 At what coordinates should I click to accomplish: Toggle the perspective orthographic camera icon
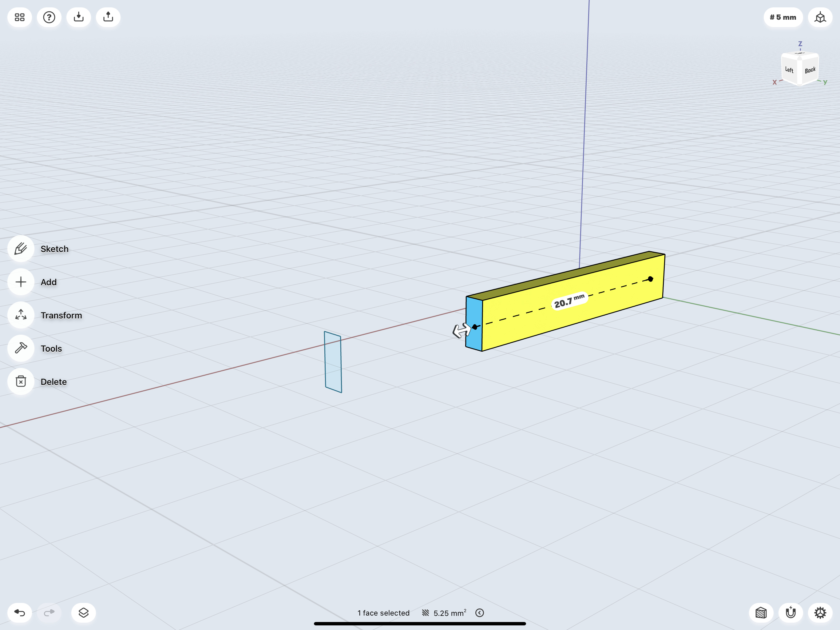(820, 18)
